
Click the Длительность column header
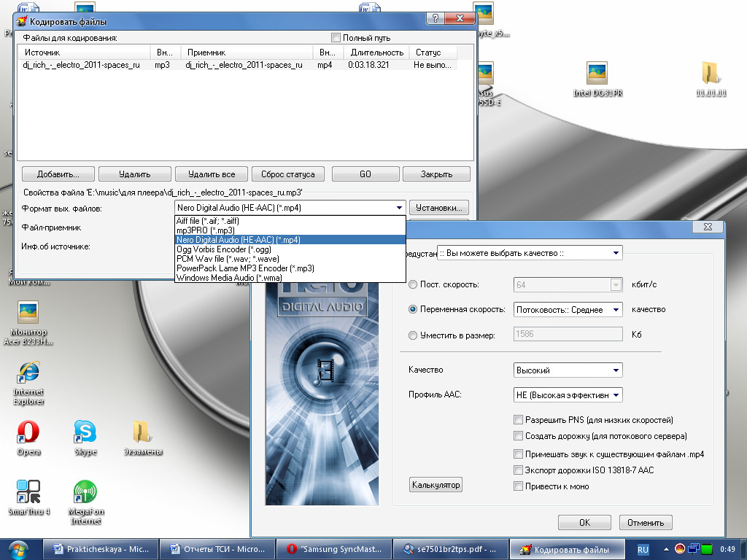pos(376,52)
